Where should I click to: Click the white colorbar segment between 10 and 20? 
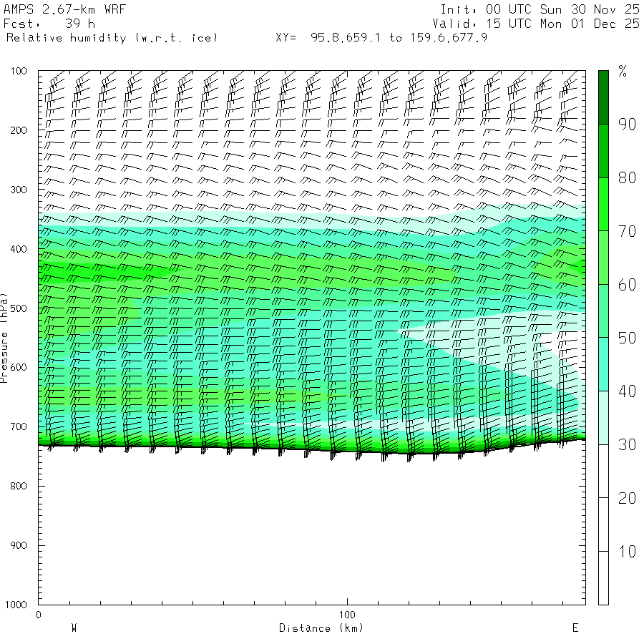603,525
